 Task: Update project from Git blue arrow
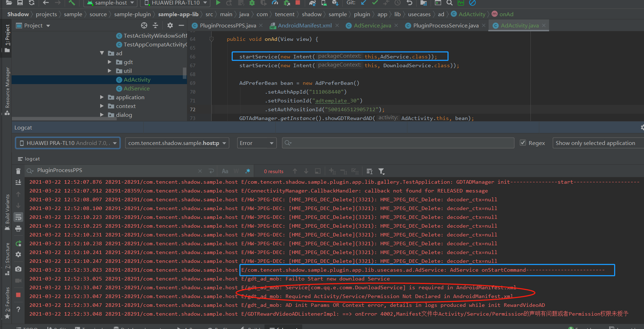tap(363, 3)
